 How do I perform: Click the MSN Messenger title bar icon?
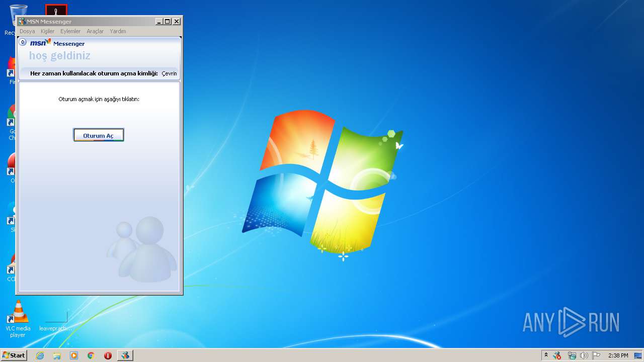[22, 21]
